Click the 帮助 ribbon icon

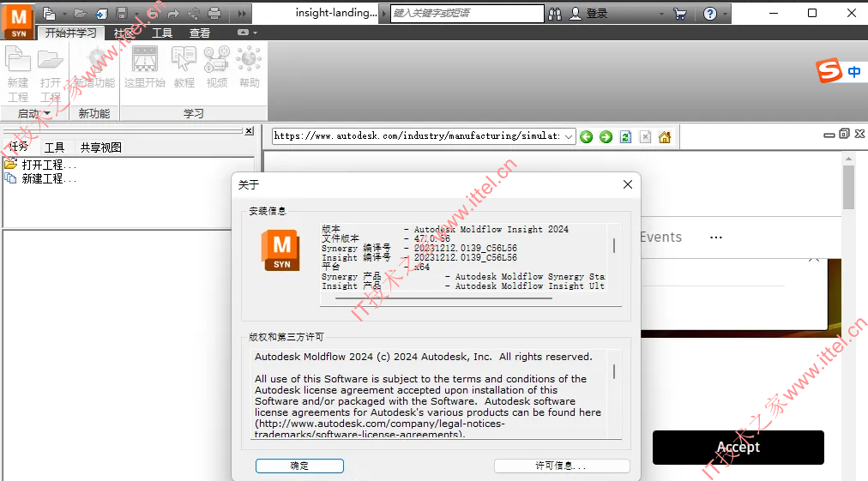[x=249, y=68]
